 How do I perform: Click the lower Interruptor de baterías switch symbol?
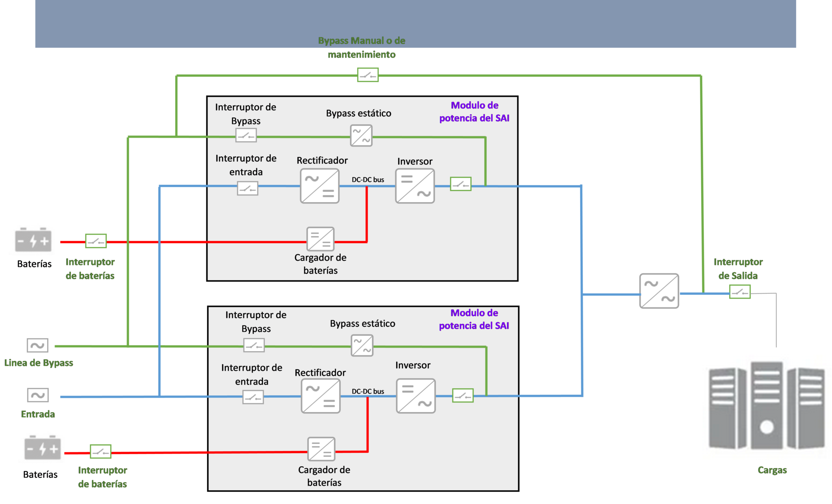click(x=101, y=451)
